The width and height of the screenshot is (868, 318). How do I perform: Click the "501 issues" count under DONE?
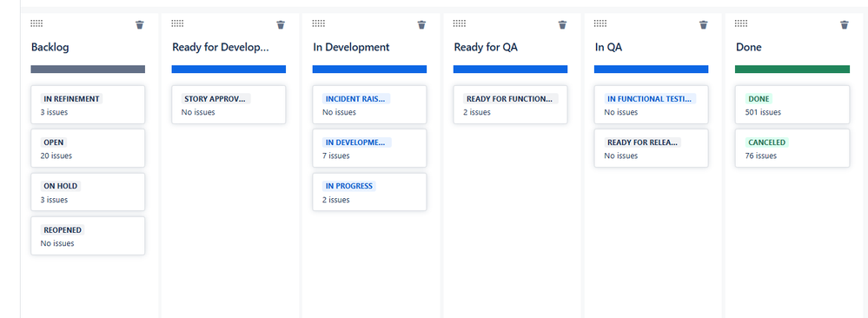click(x=763, y=112)
